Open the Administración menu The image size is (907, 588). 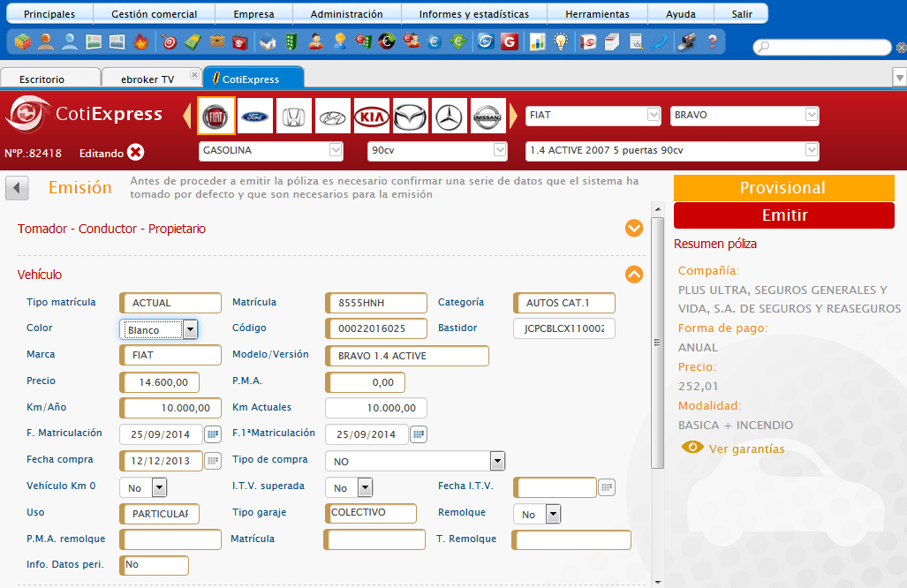tap(346, 14)
